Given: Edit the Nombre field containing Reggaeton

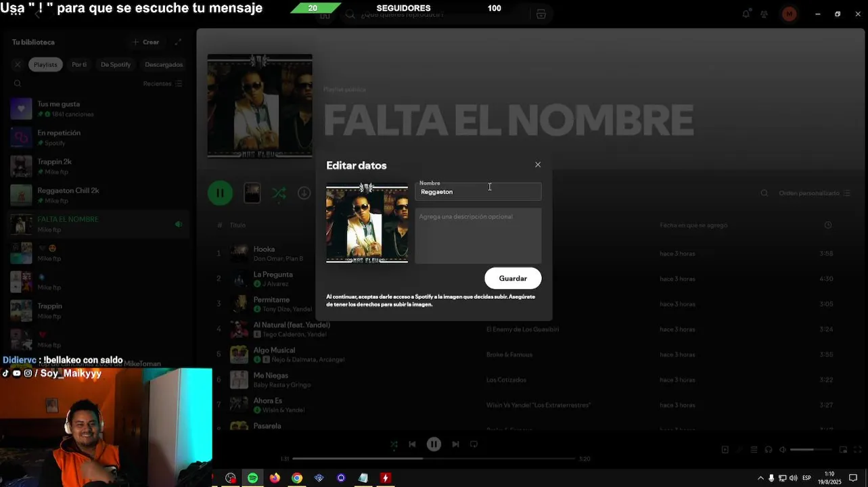Looking at the screenshot, I should [x=478, y=191].
